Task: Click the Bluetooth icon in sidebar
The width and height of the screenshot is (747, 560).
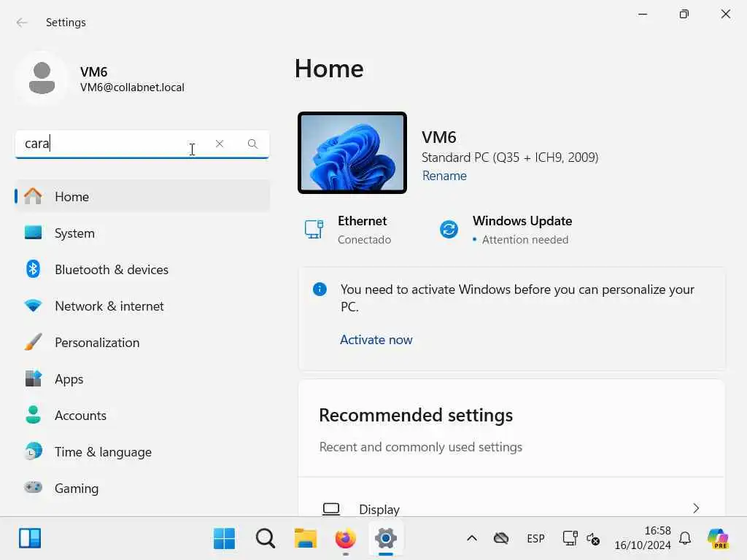Action: (x=33, y=269)
